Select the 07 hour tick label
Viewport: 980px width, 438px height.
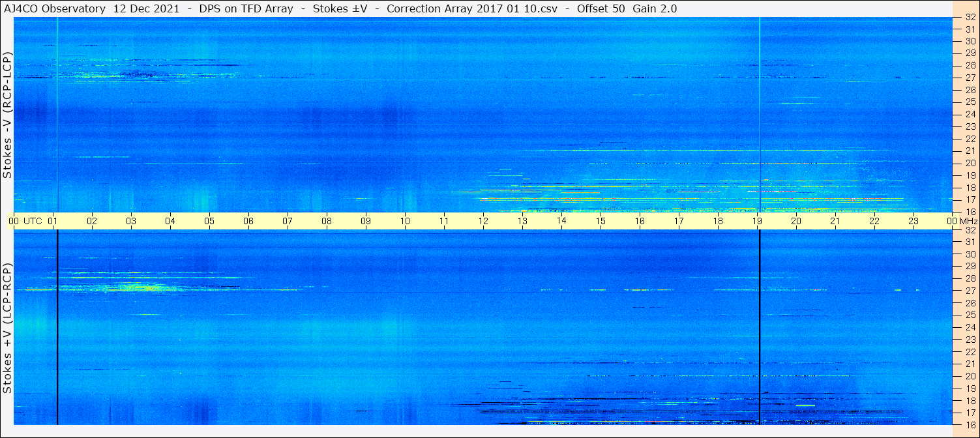288,222
